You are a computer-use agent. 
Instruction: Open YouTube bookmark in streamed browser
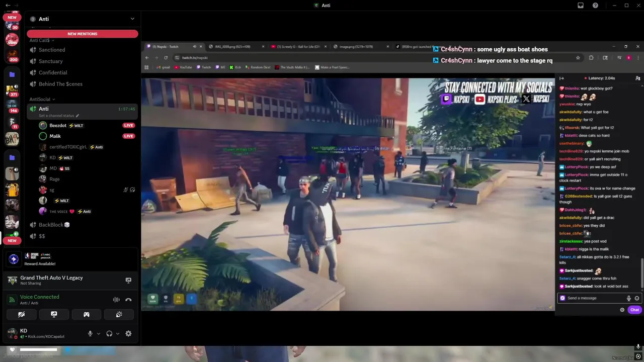pos(183,67)
